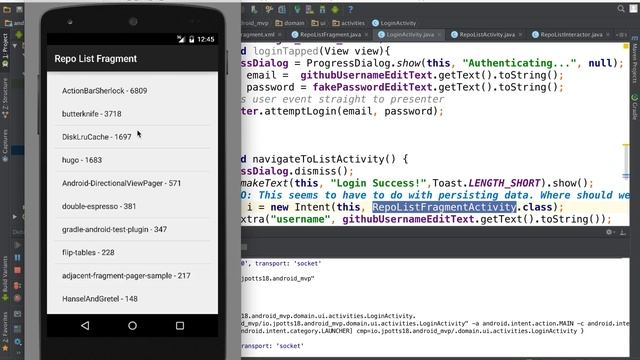Click the activities folder breadcrumb
Image resolution: width=640 pixels, height=360 pixels.
coord(349,23)
